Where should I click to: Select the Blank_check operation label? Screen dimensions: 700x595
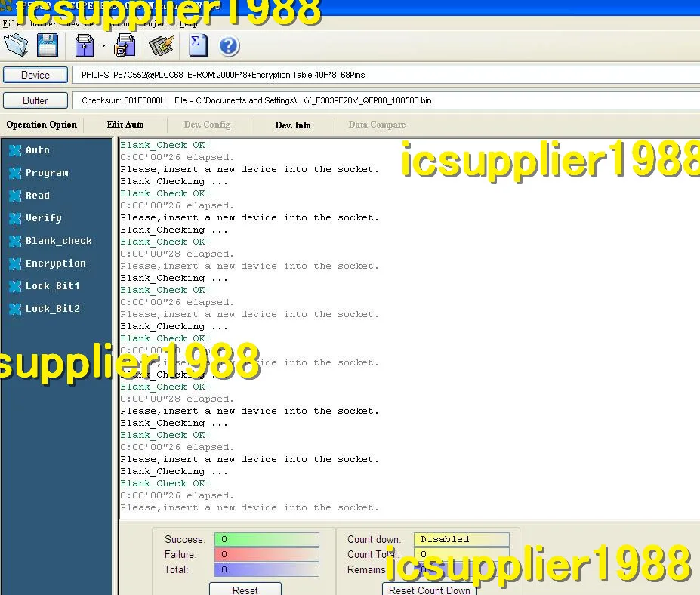[x=58, y=241]
